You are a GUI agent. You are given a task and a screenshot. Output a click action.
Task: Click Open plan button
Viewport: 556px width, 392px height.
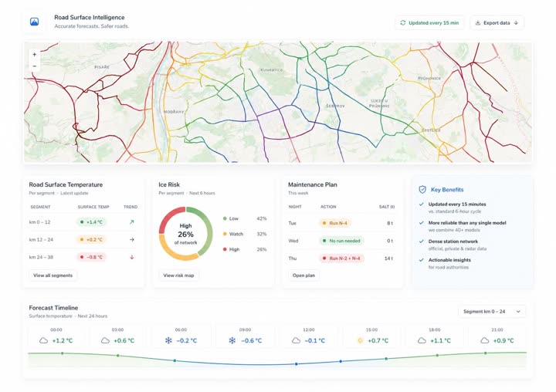pyautogui.click(x=303, y=275)
